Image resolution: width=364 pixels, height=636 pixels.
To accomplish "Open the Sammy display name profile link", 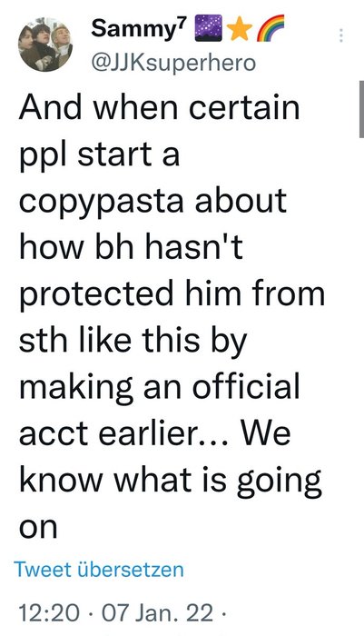I will click(x=138, y=28).
